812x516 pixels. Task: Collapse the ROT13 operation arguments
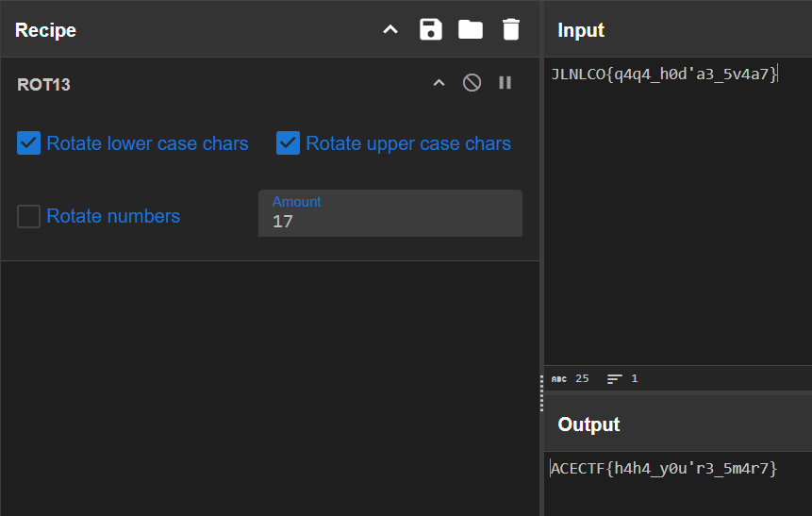click(x=439, y=83)
